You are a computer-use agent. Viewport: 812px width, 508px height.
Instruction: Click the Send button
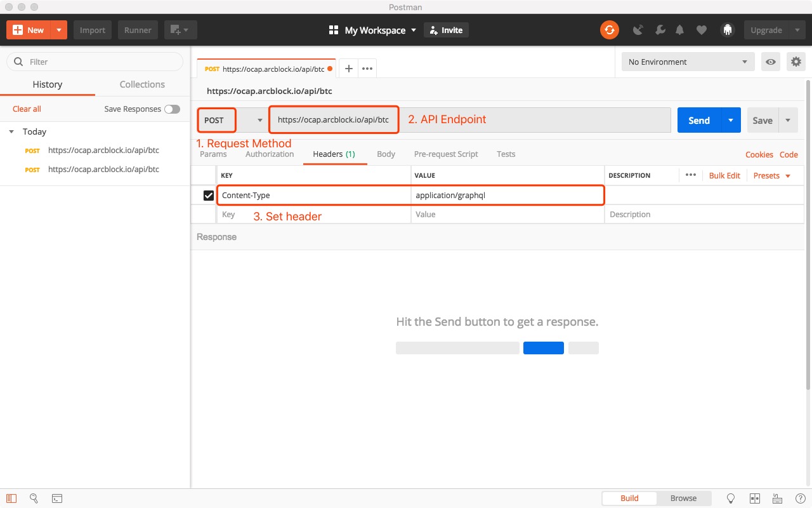click(x=699, y=120)
